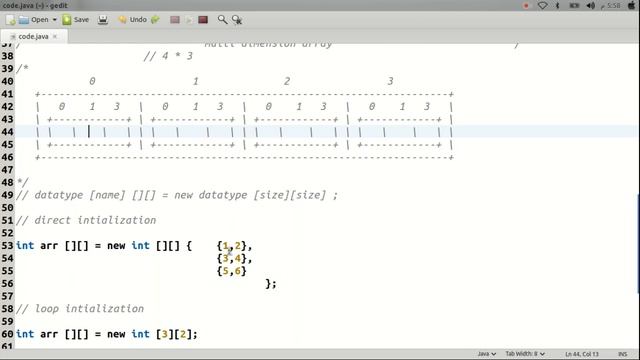Image resolution: width=640 pixels, height=360 pixels.
Task: Open the Bluetooth indicator
Action: coord(558,5)
